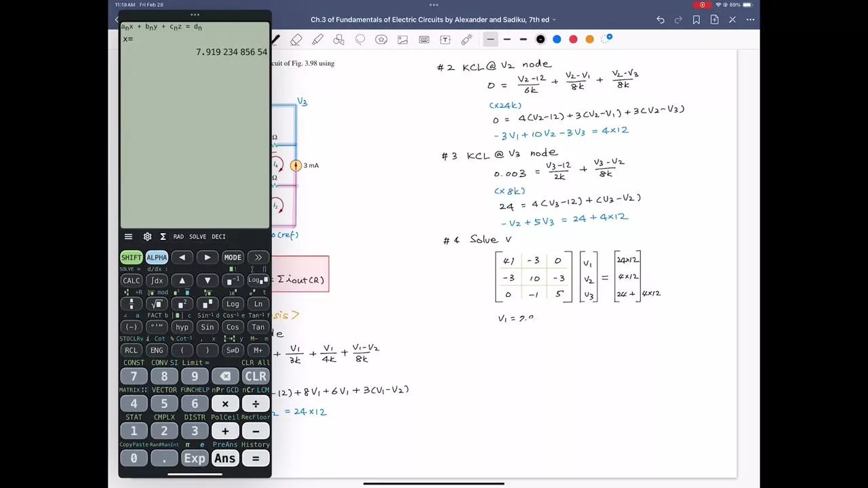Bookmark the current page
This screenshot has width=868, height=488.
(x=696, y=20)
